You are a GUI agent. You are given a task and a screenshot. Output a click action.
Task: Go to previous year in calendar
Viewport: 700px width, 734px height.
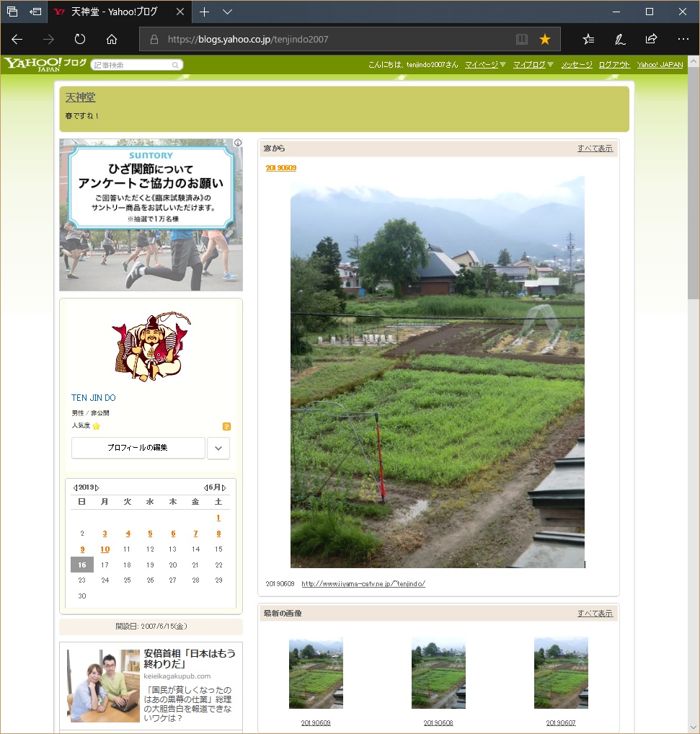click(x=75, y=487)
